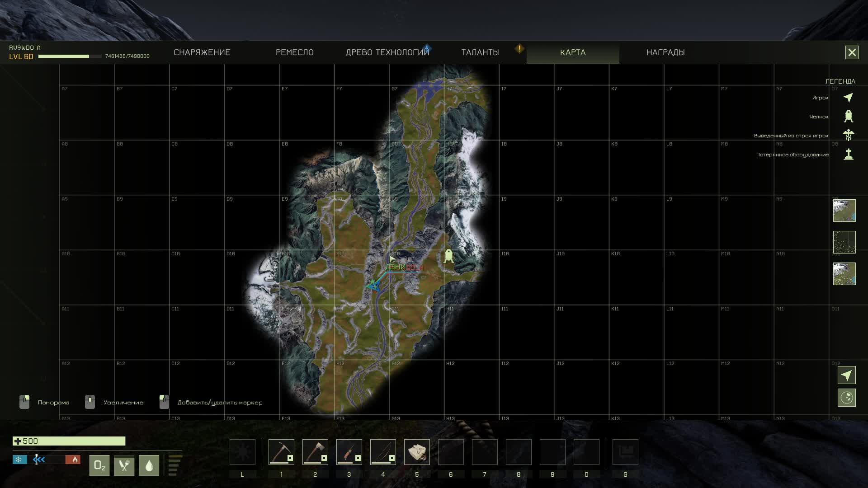The image size is (868, 488).
Task: Click the empty hotbar slot 8
Action: point(519,452)
